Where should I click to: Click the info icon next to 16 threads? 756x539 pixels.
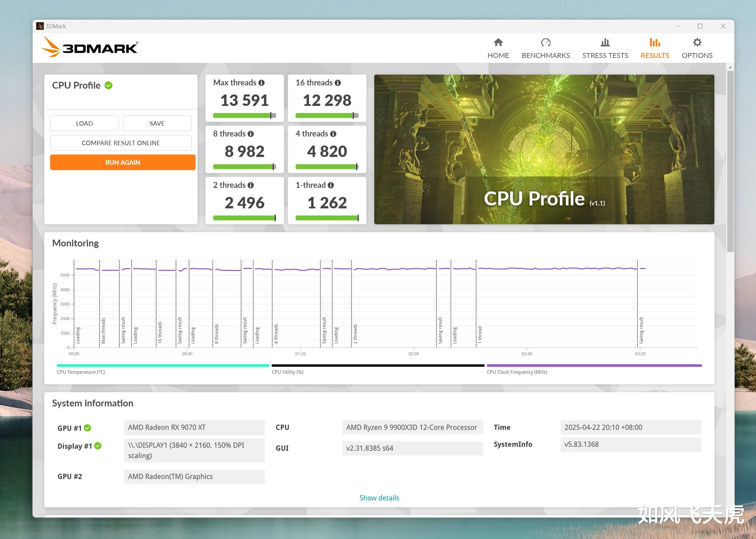(x=338, y=83)
